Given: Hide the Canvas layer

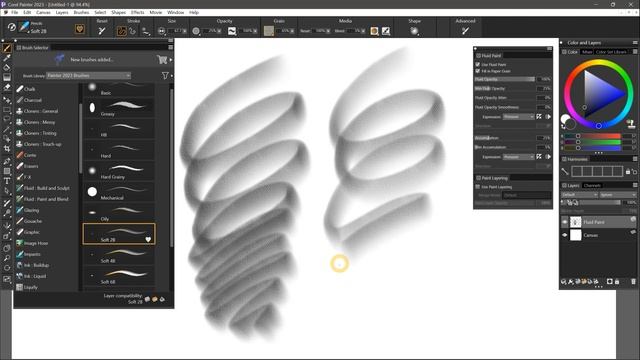Looking at the screenshot, I should [565, 235].
